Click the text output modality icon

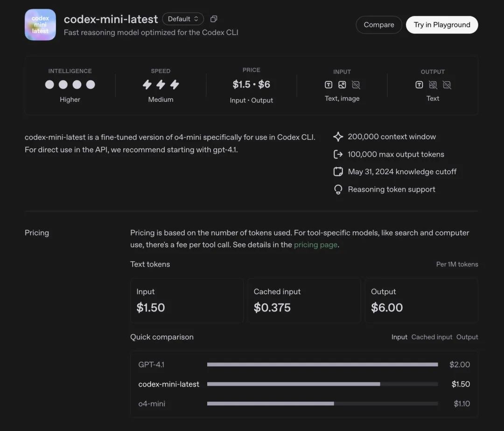coord(419,85)
